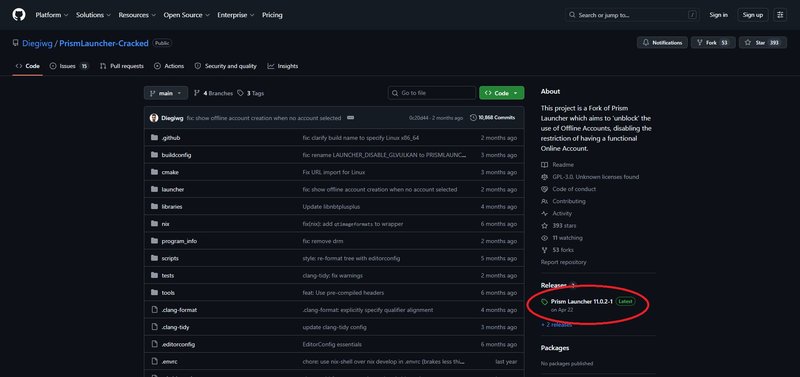Focus the Search or jump to field

point(632,15)
